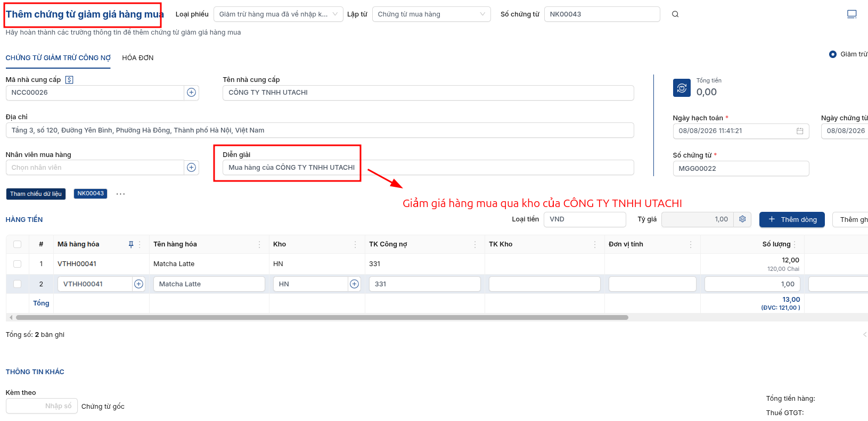Click the gear icon next to Tỷ giá

[742, 219]
